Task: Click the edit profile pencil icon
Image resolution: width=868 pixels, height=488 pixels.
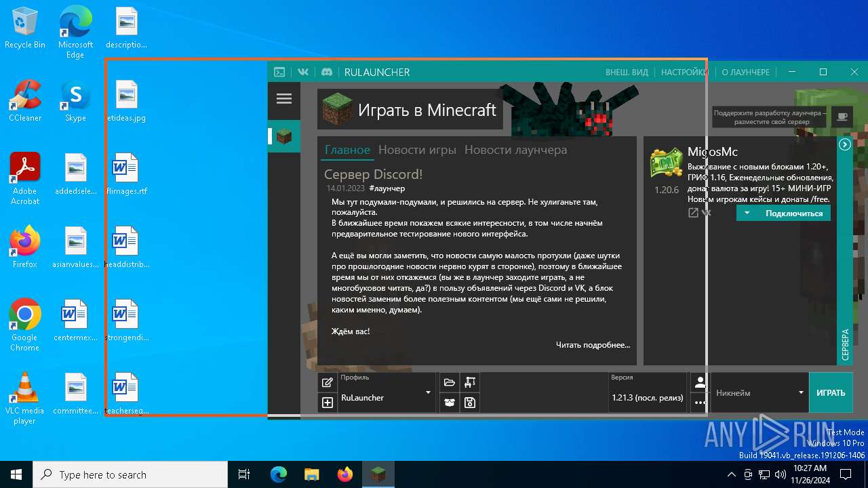Action: point(328,382)
